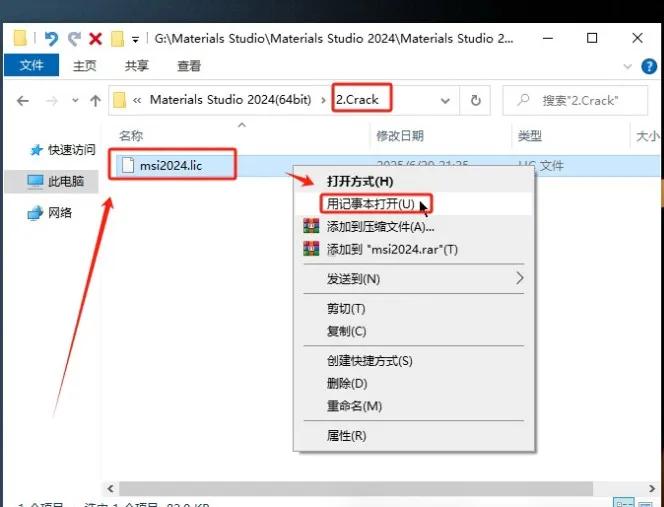Open the quick access toolbar customize dropdown
Viewport: 664px width, 507px height.
click(136, 40)
